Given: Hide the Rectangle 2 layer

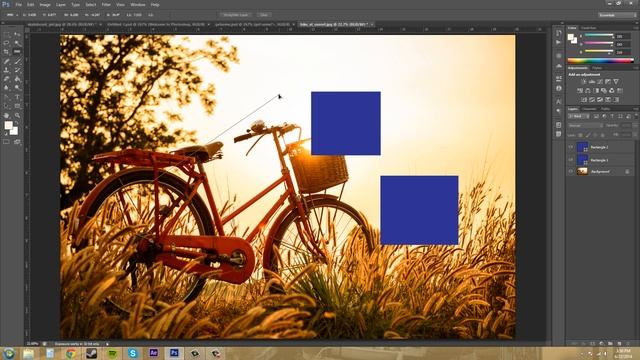Looking at the screenshot, I should point(571,147).
